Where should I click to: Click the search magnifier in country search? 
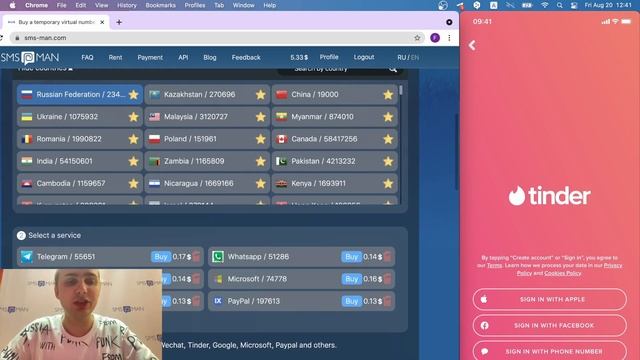point(393,69)
